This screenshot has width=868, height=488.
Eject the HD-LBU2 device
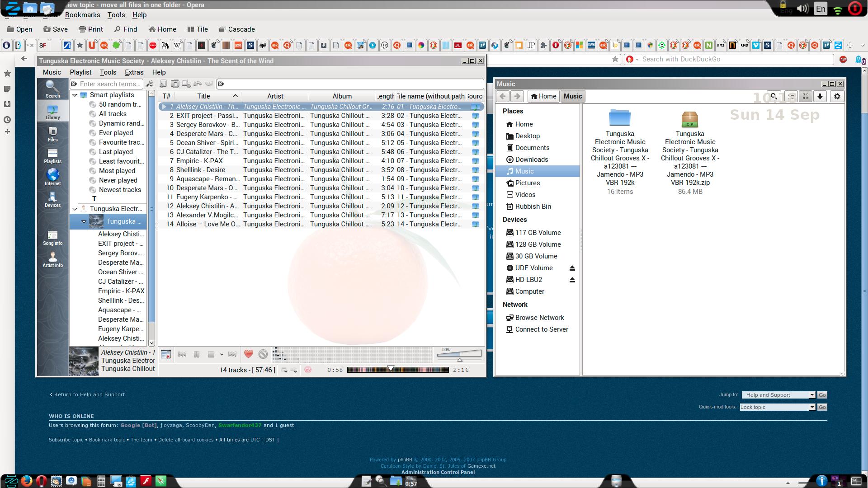coord(572,280)
